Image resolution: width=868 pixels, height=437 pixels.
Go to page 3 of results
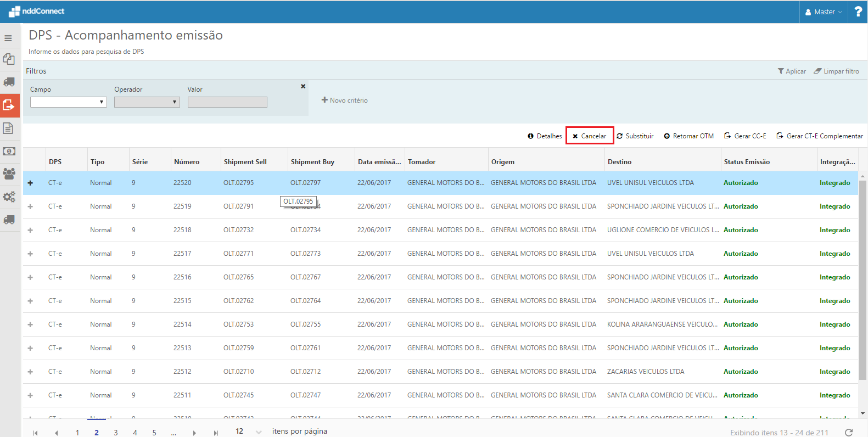click(116, 433)
